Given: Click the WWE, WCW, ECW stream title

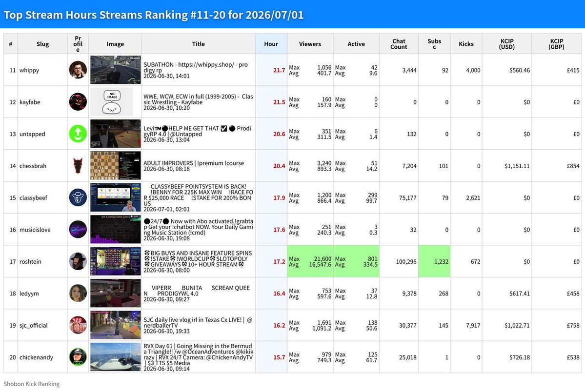Looking at the screenshot, I should coord(198,99).
